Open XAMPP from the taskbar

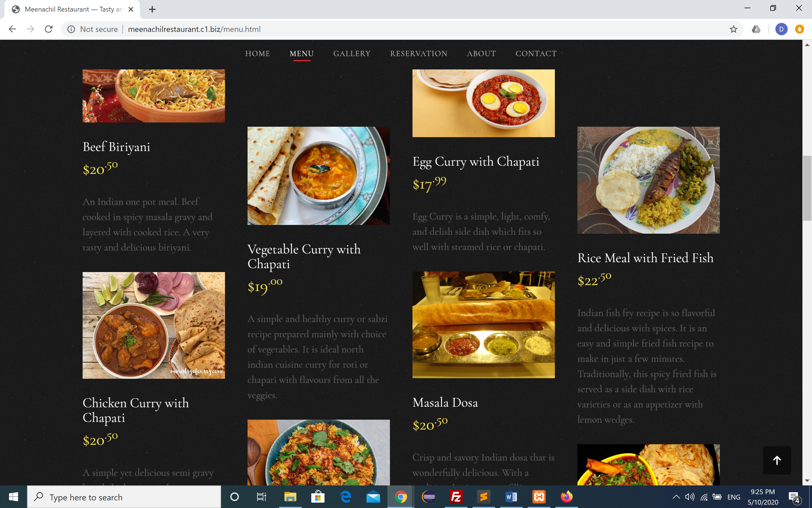(539, 497)
